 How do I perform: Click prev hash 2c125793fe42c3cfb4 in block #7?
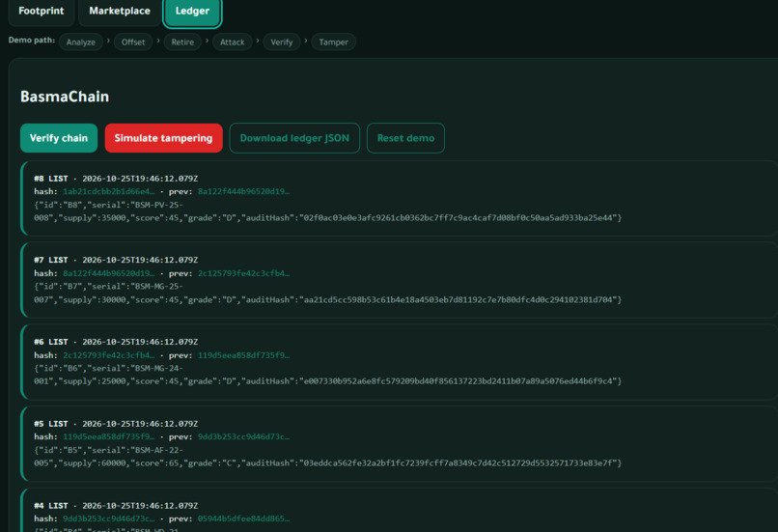(x=243, y=273)
